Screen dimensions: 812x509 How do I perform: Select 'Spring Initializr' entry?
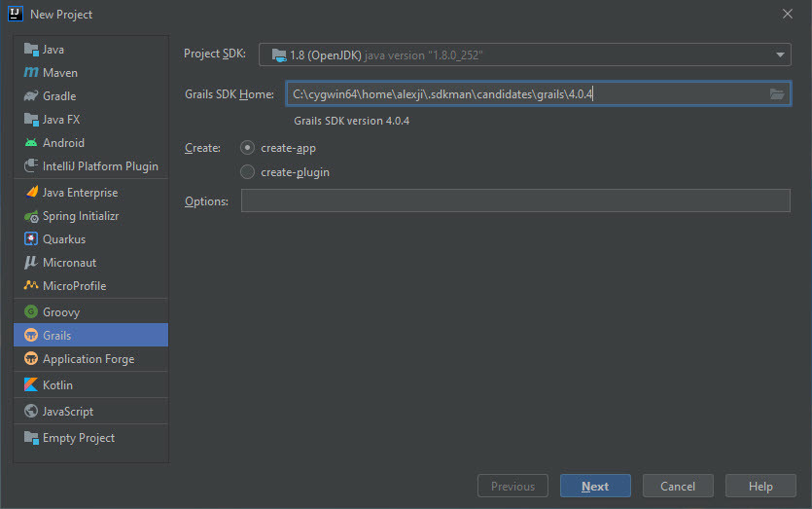[81, 216]
